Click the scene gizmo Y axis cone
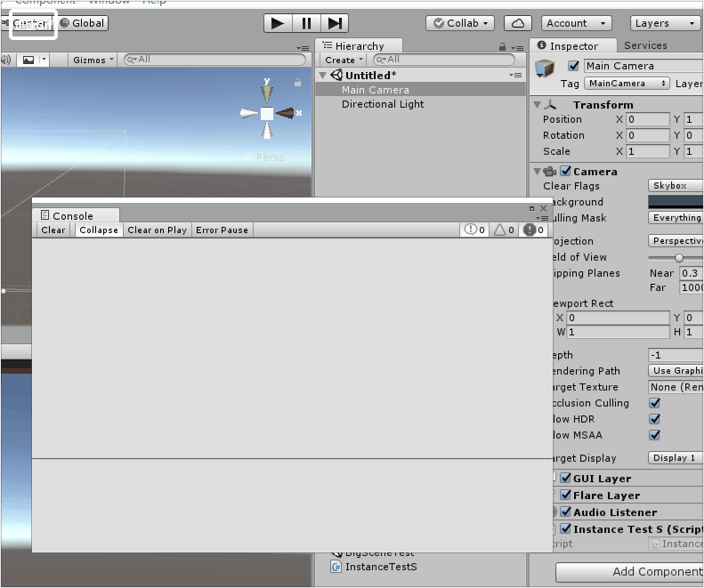The image size is (704, 588). pos(267,93)
